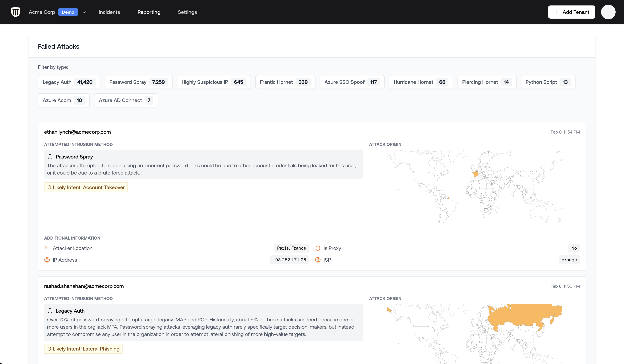
Task: Click the plus icon in Add Tenant
Action: 557,12
